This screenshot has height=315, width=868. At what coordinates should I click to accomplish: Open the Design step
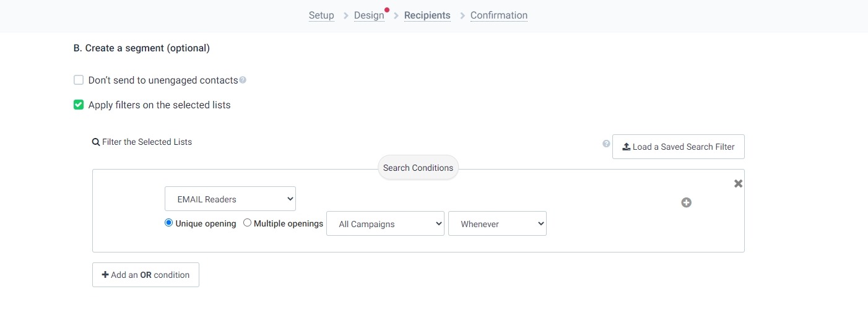[x=369, y=15]
